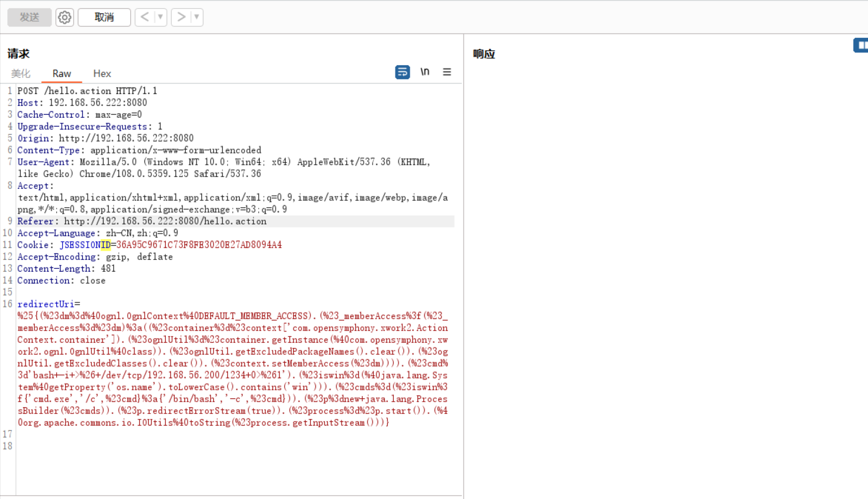Click the "Accept-Encoding: gzip, deflate" line
868x499 pixels.
pyautogui.click(x=95, y=256)
